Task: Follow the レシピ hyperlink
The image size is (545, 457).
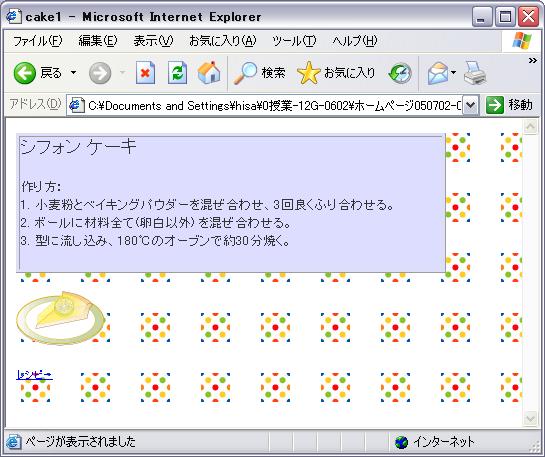Action: [x=34, y=375]
